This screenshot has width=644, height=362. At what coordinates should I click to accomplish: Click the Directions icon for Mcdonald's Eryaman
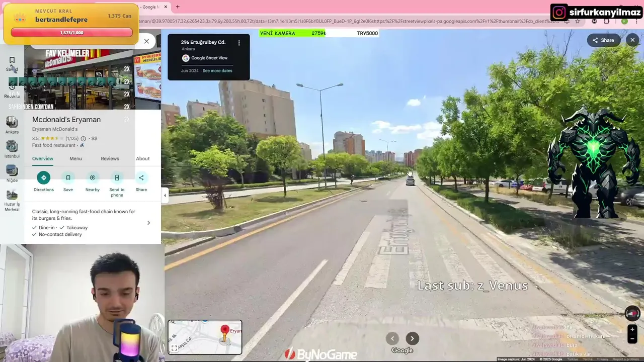point(43,177)
